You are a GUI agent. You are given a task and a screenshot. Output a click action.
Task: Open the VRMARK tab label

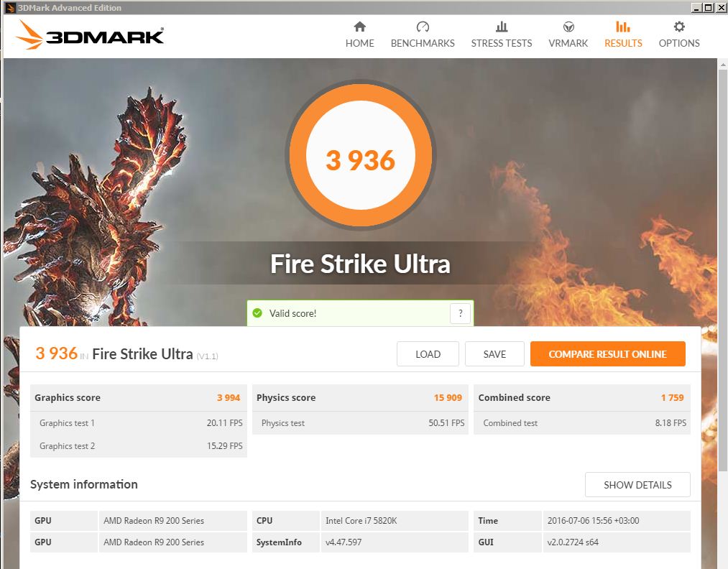[568, 43]
